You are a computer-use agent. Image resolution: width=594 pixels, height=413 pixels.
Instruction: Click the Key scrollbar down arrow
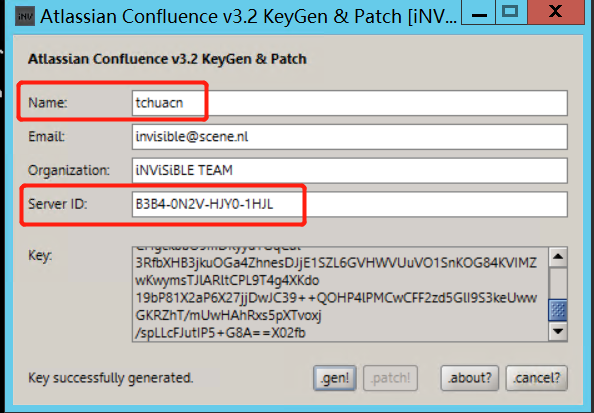[558, 331]
